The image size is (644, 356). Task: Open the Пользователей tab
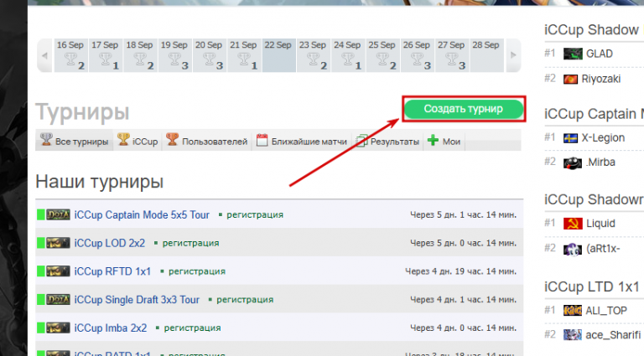pos(206,141)
